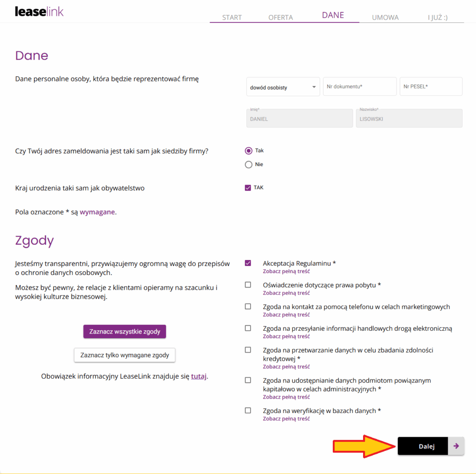Image resolution: width=476 pixels, height=474 pixels.
Task: Enable phone marketing contact consent checkbox
Action: pos(248,307)
